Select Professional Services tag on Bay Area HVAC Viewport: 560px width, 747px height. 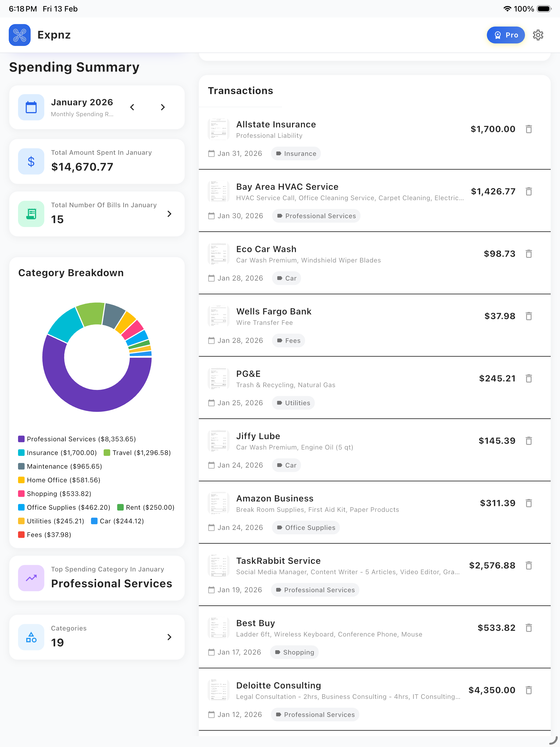pyautogui.click(x=316, y=216)
